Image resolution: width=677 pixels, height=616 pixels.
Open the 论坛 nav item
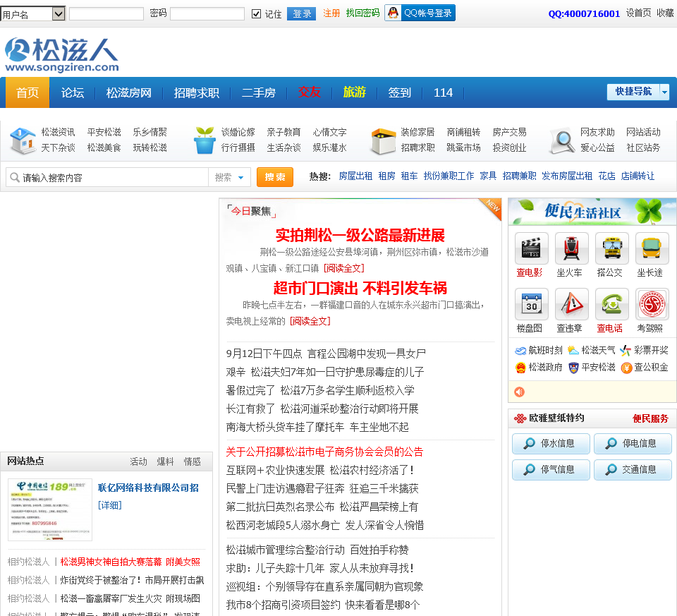[73, 93]
